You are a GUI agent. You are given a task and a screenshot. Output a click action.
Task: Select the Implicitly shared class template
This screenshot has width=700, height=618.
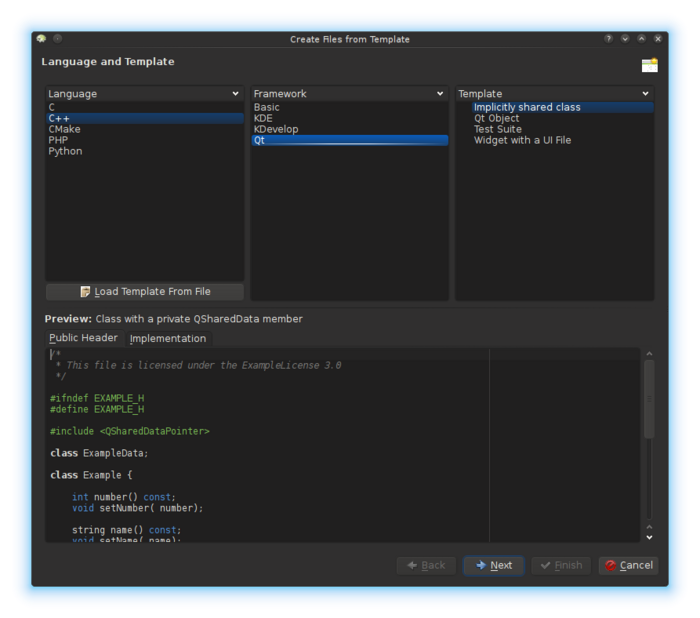coord(562,107)
